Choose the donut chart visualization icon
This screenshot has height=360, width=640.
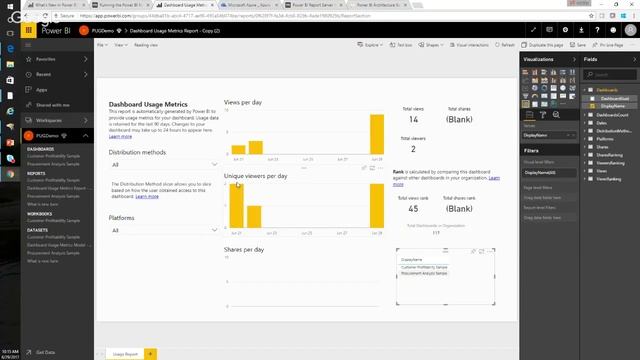pos(544,88)
